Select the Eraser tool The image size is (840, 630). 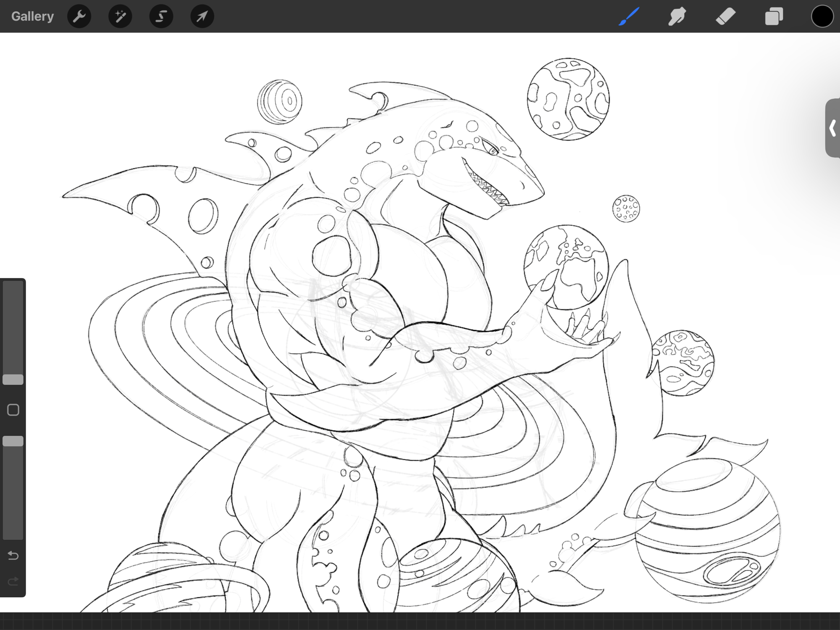725,16
